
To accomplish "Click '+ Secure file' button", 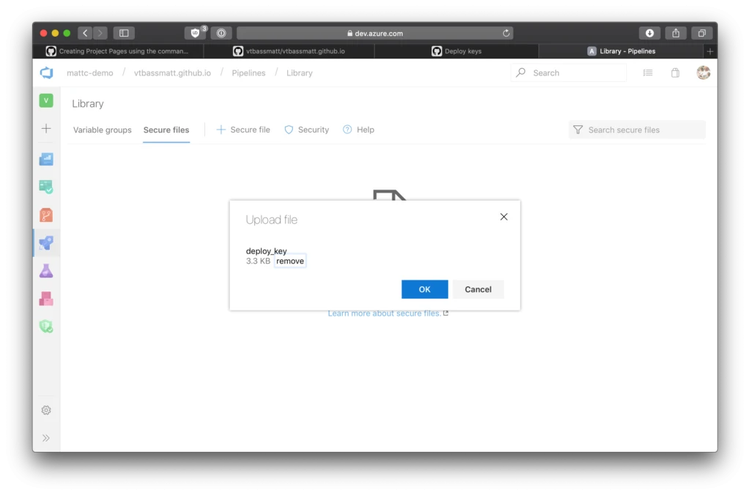I will [x=243, y=130].
